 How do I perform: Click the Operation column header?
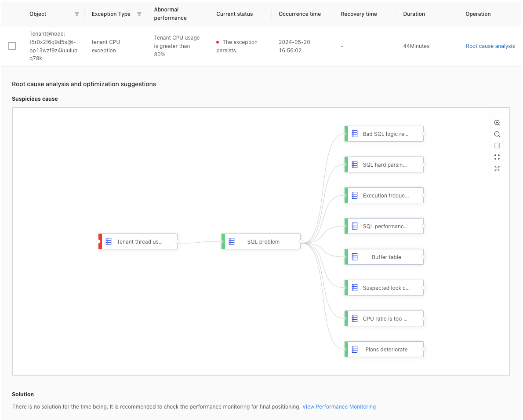(478, 14)
